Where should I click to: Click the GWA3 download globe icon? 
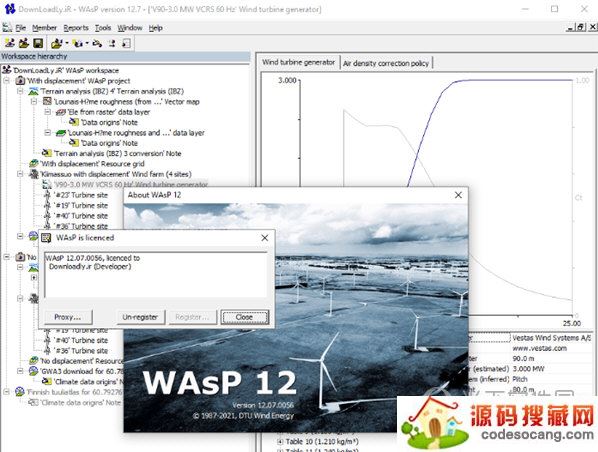[x=34, y=371]
